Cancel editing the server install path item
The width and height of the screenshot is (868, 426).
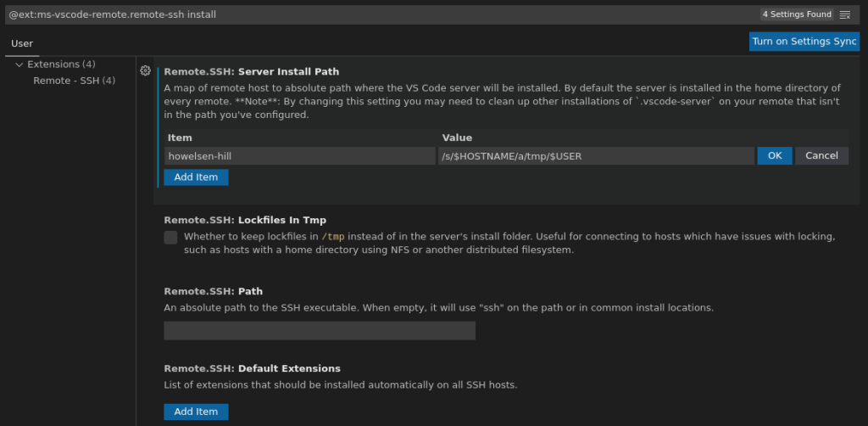(821, 156)
